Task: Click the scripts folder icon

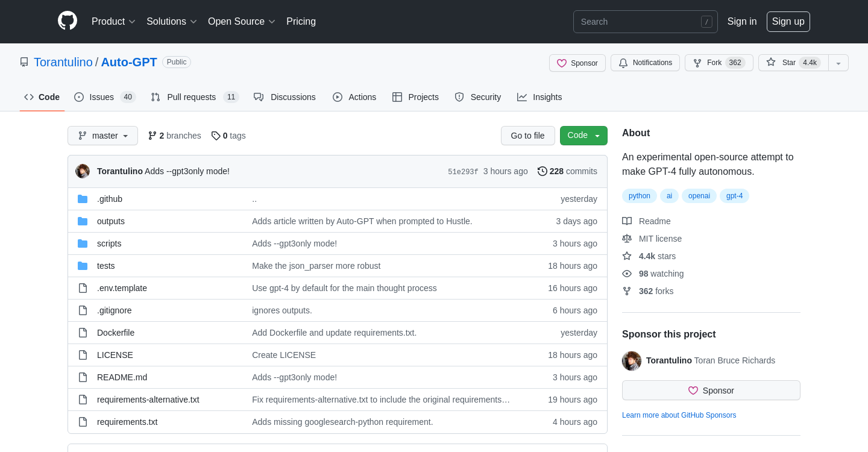Action: coord(83,243)
